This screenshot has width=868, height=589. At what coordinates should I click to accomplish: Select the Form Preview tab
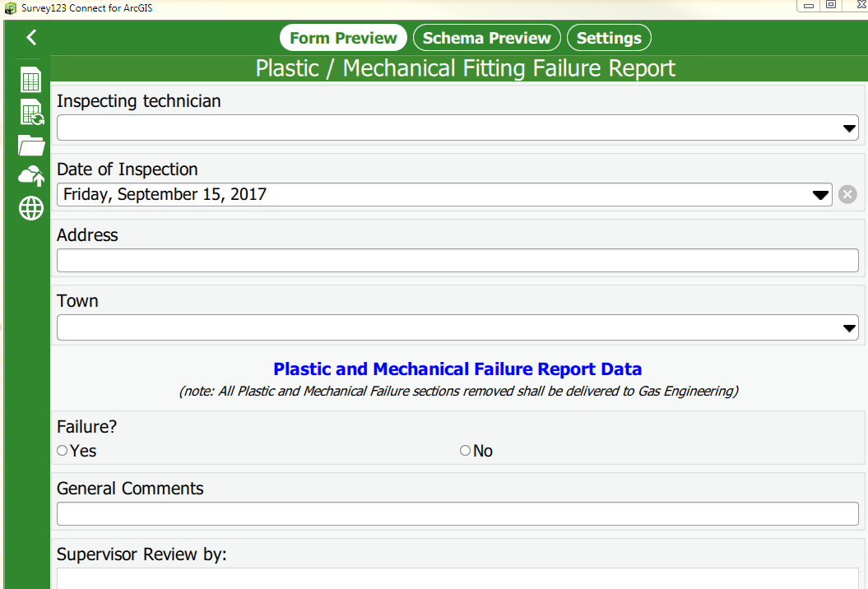coord(343,38)
